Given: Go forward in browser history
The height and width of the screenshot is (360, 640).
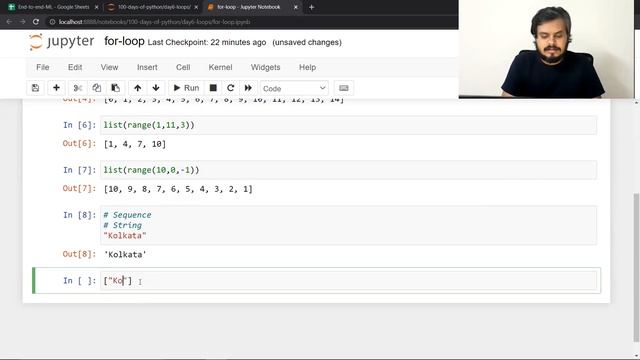Looking at the screenshot, I should coord(22,22).
